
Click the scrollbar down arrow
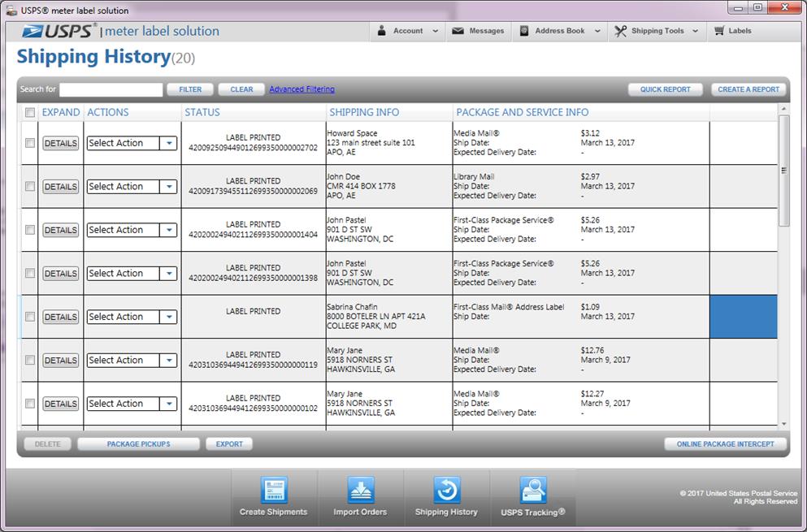click(784, 424)
